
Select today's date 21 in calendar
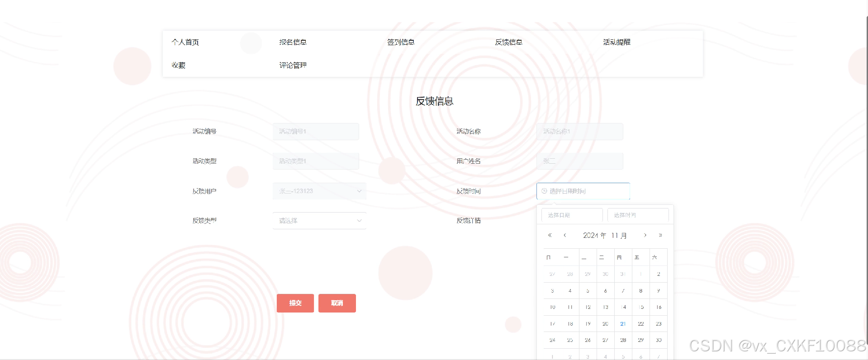coord(623,324)
